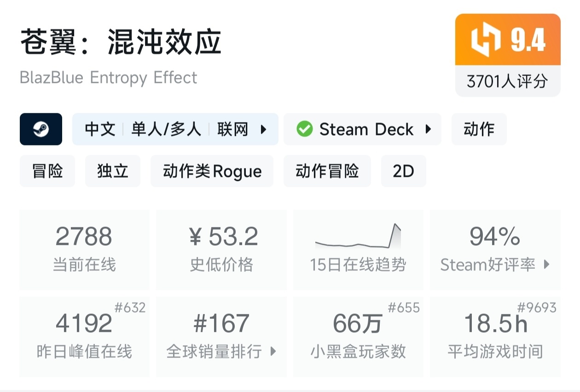Click the Steam platform icon
The width and height of the screenshot is (580, 392).
(x=41, y=129)
